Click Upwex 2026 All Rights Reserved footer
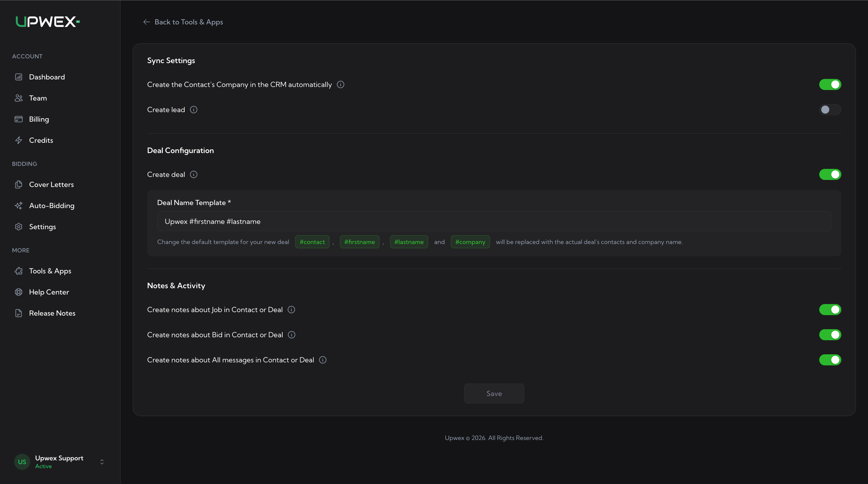 [494, 438]
